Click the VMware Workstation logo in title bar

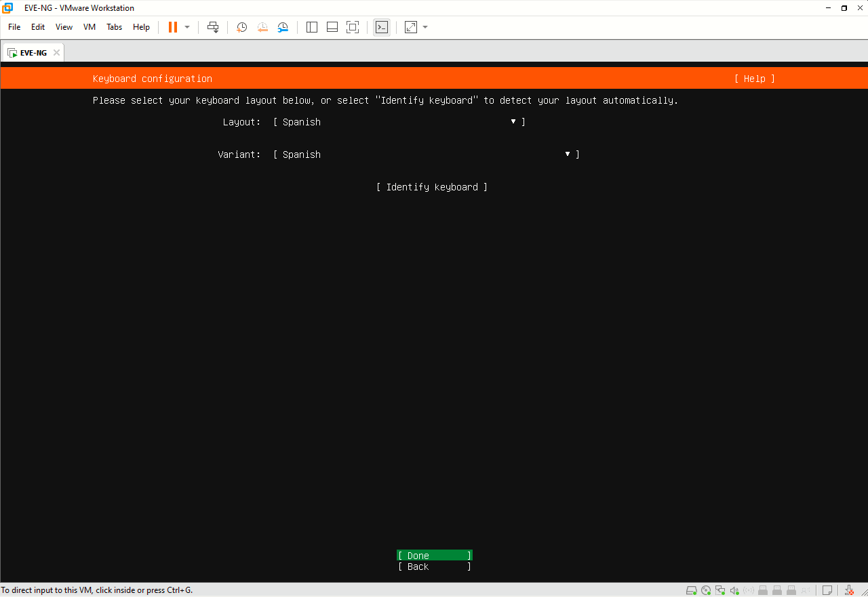(x=8, y=7)
